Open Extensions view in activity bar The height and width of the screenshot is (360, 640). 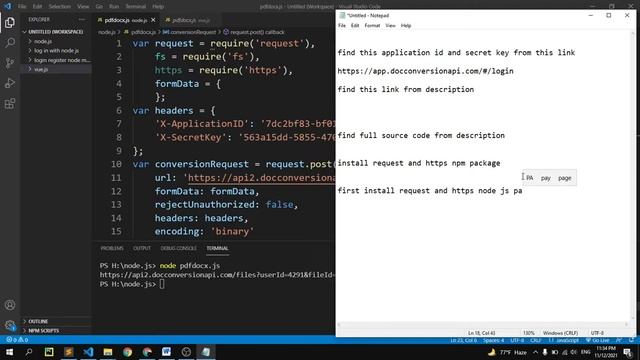10,104
